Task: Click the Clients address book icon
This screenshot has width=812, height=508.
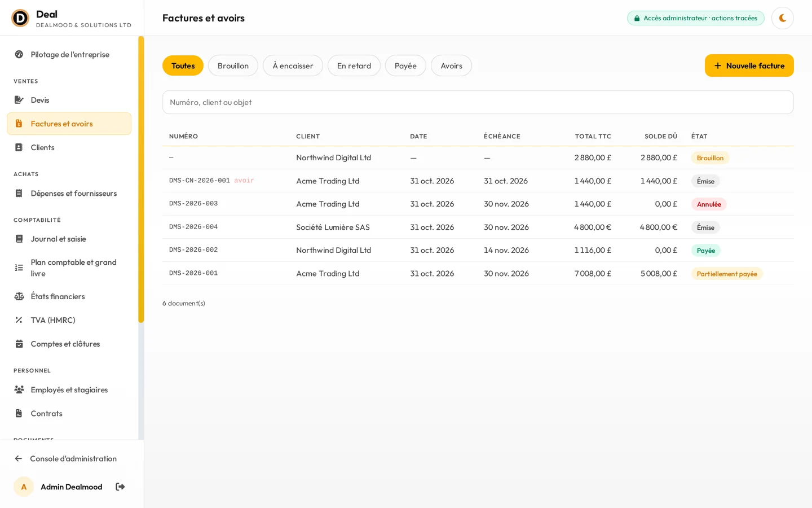Action: [19, 147]
